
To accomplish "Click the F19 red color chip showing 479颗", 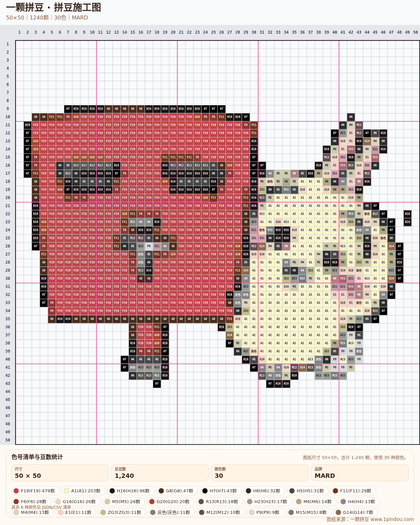I will [x=35, y=491].
